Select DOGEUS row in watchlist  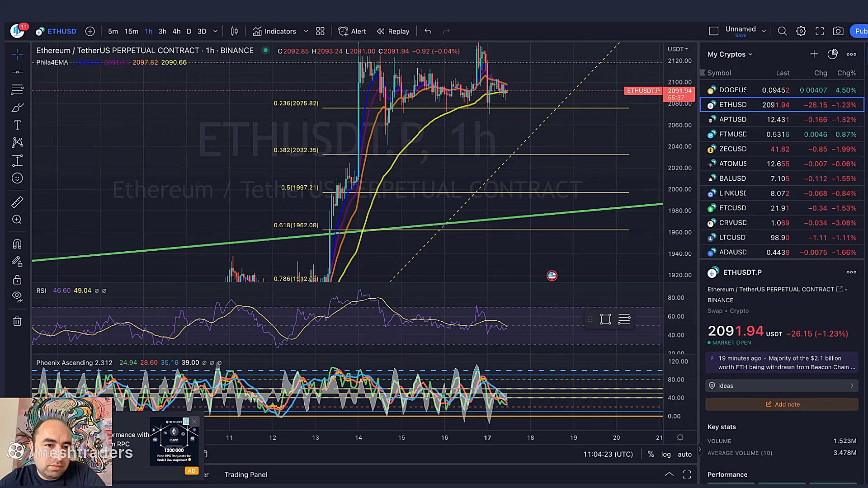click(x=782, y=90)
